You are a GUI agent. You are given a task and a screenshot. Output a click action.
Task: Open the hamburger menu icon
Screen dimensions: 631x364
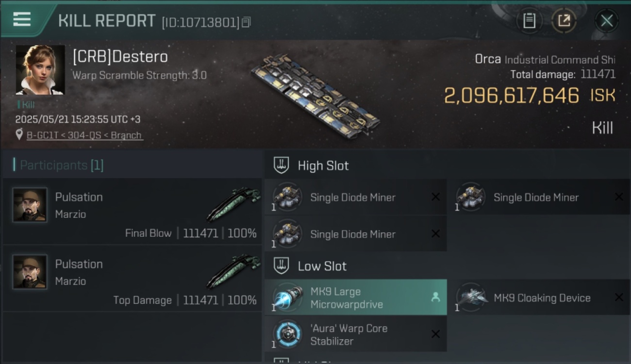(22, 19)
